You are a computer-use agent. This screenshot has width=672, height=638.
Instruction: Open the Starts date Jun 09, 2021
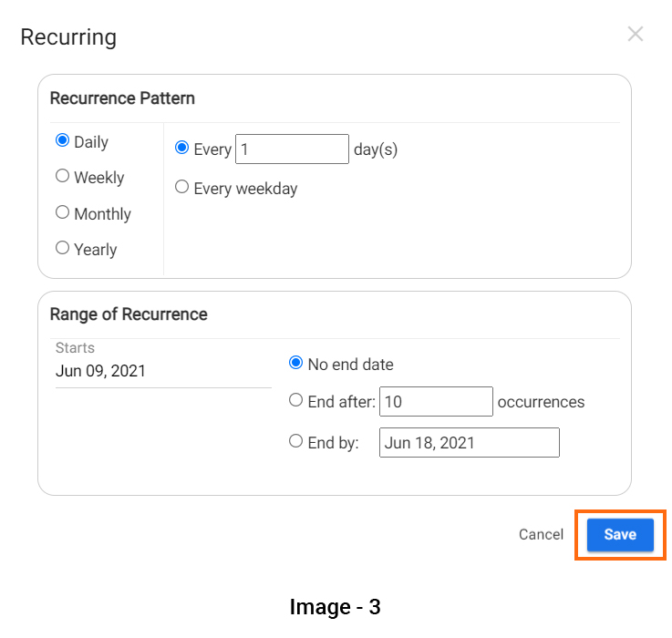click(163, 371)
